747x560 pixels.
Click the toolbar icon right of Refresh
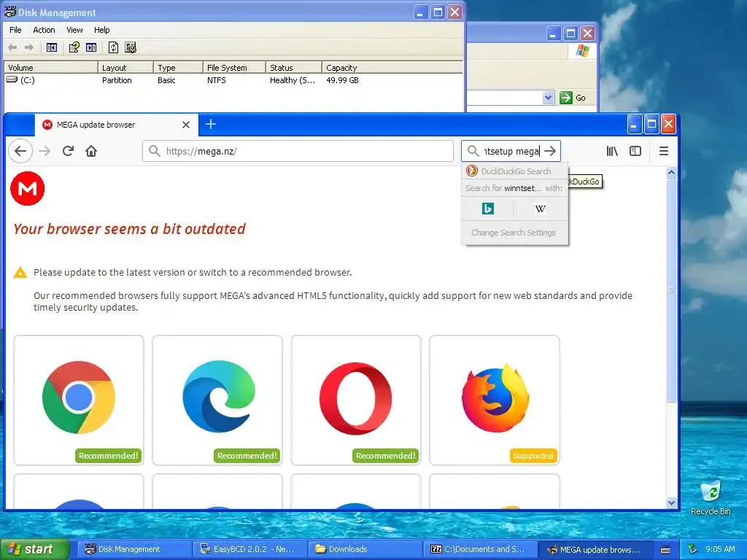(x=131, y=47)
